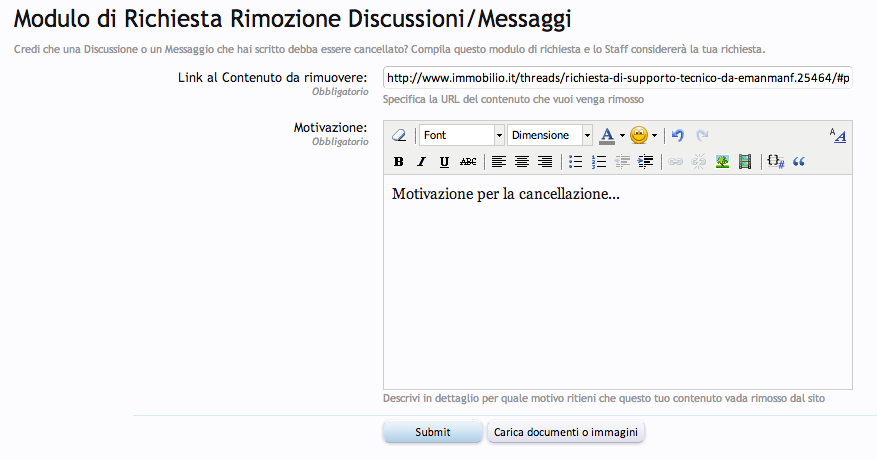Click 'Obbligatorio' under the Motivazione label

pyautogui.click(x=340, y=142)
